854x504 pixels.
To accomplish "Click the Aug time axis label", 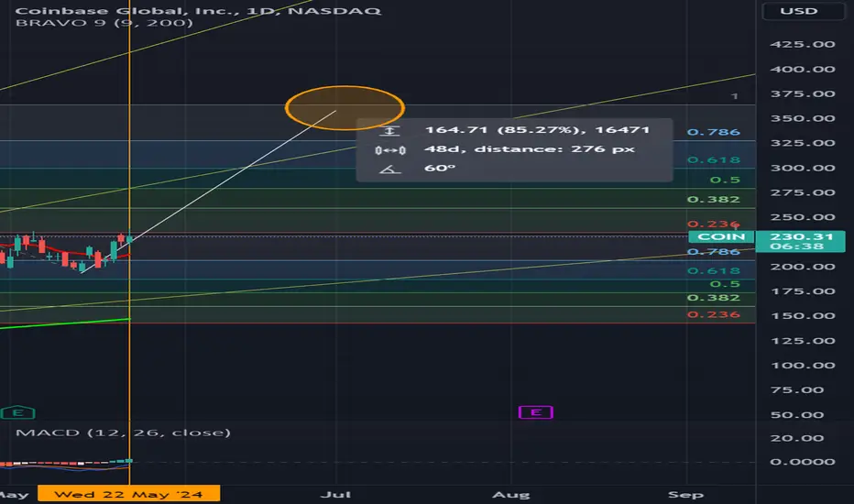I will pyautogui.click(x=511, y=494).
